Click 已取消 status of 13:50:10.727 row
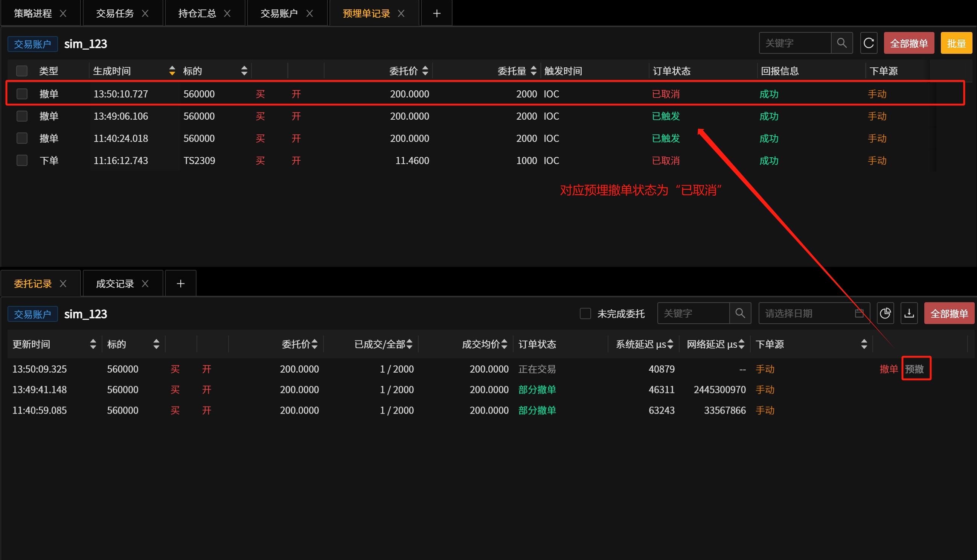 [x=666, y=94]
